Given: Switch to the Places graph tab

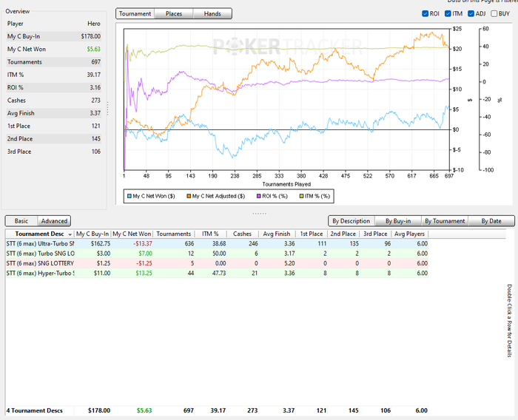Looking at the screenshot, I should pos(174,13).
